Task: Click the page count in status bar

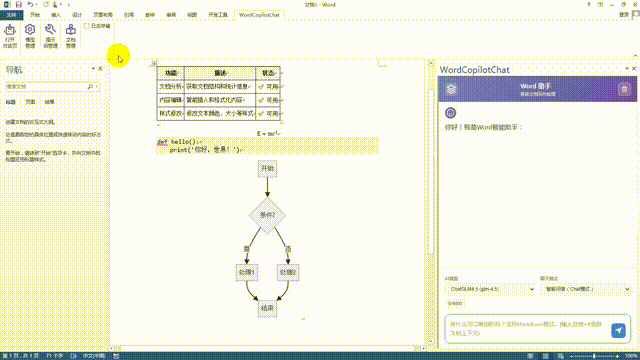Action: (21, 356)
